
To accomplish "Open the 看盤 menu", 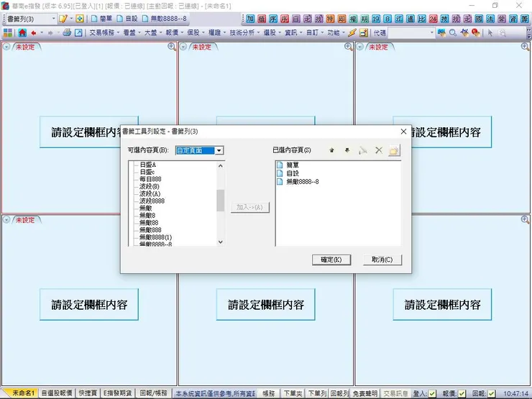I will (132, 33).
